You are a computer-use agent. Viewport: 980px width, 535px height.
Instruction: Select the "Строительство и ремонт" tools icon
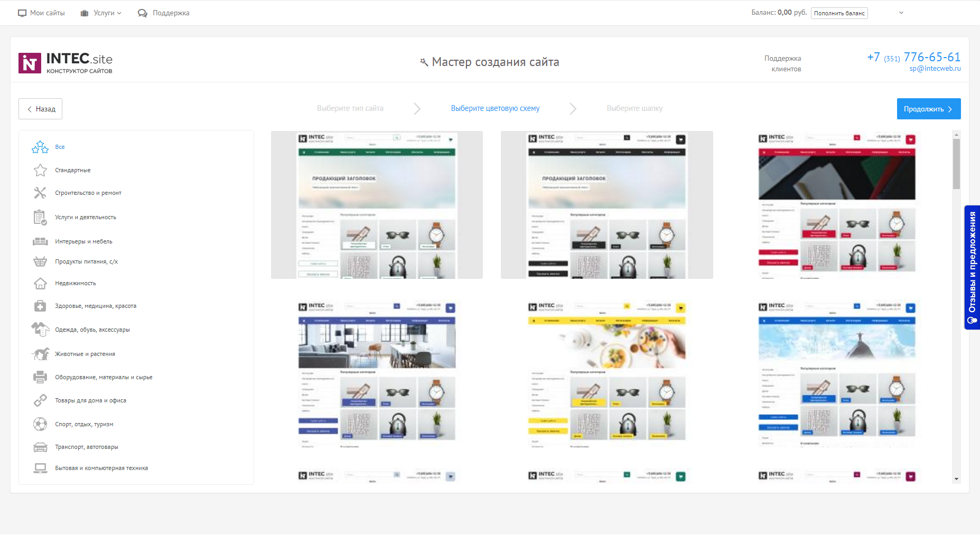point(40,193)
